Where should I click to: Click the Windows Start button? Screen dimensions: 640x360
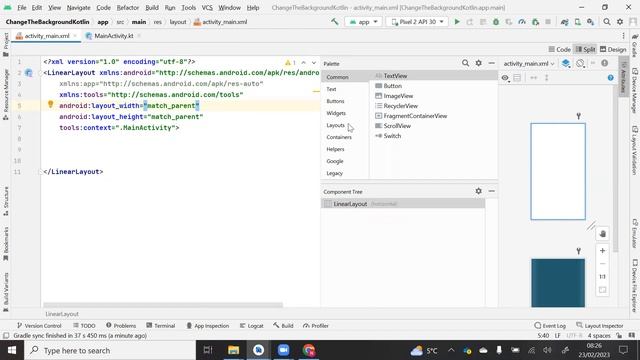click(12, 350)
